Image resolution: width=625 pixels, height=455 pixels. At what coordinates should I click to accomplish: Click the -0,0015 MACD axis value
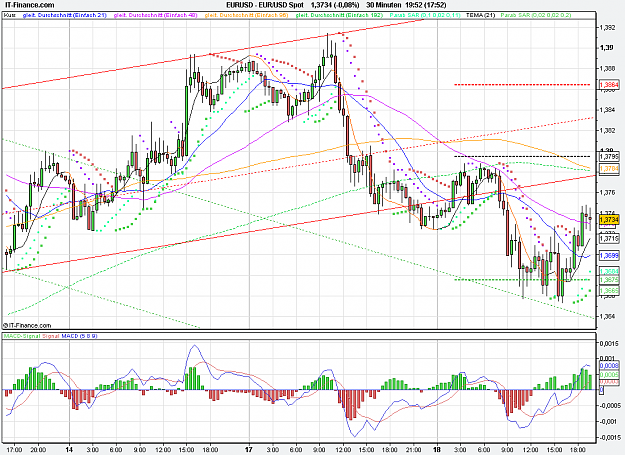coord(609,437)
